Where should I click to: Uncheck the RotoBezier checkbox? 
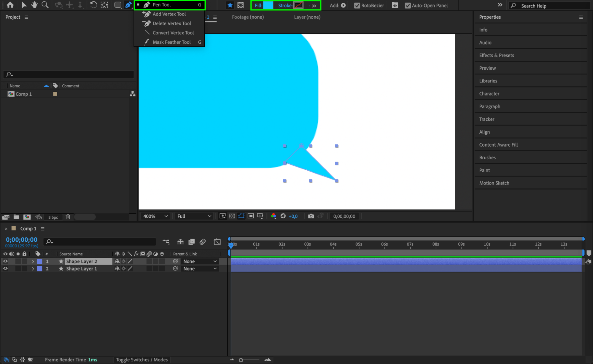click(x=357, y=5)
